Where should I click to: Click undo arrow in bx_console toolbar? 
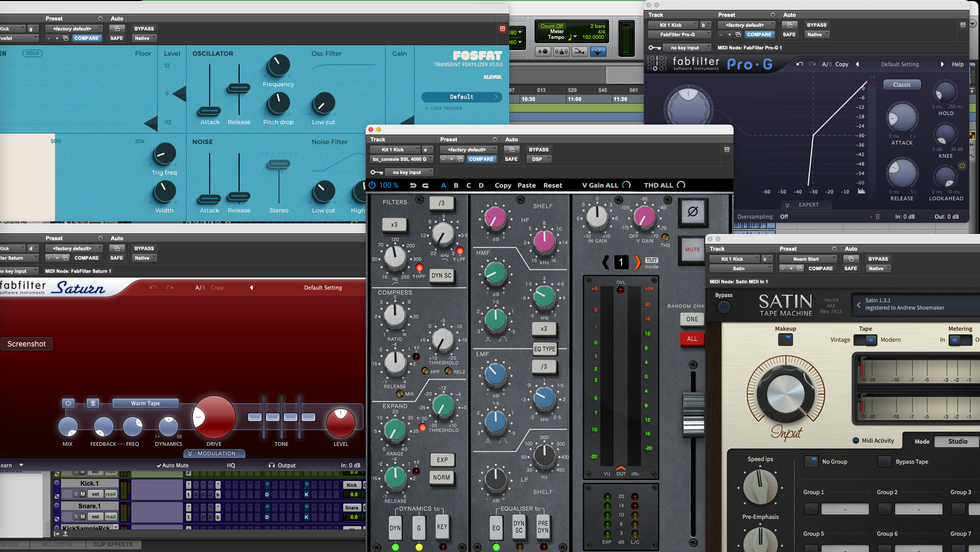(x=413, y=185)
